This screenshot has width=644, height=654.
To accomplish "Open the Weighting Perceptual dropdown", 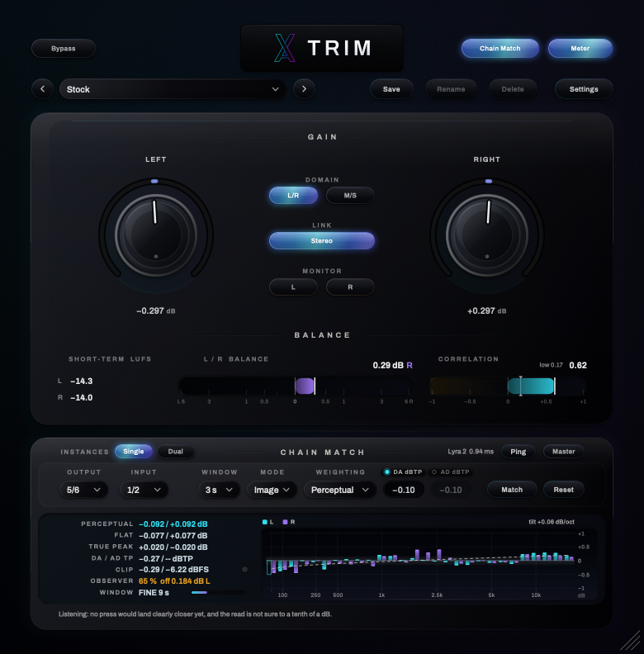I will [x=340, y=490].
